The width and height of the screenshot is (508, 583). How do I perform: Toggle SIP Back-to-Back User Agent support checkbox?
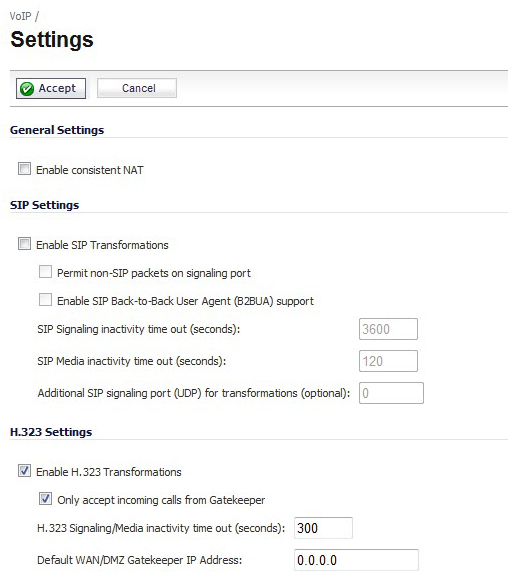(45, 300)
